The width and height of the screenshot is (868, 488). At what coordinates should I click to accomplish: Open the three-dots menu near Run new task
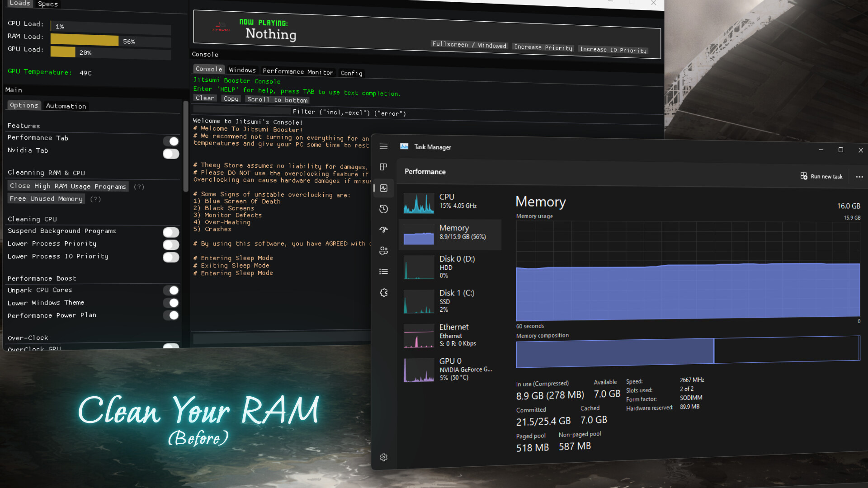click(859, 176)
